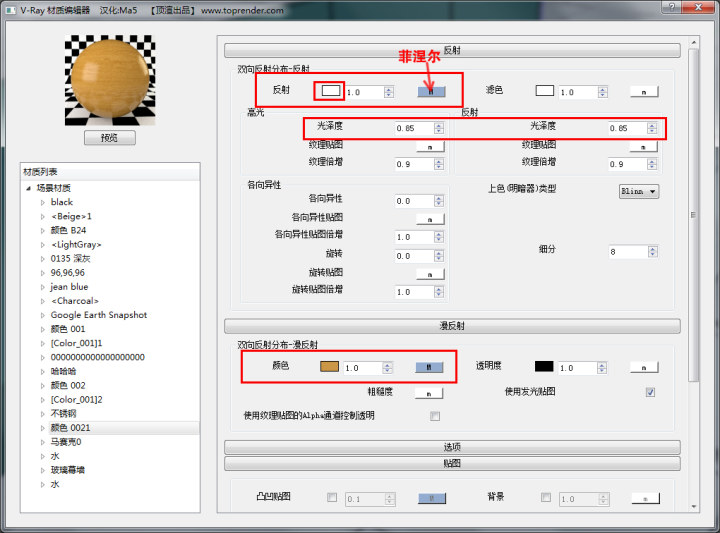This screenshot has height=533, width=720.
Task: Open the 凸凹贴图 map button
Action: (x=432, y=498)
